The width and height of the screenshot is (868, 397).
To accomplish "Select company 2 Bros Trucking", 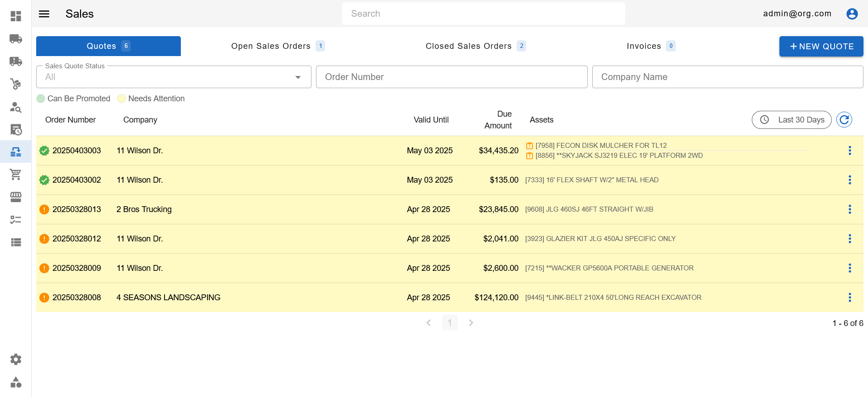I will click(x=144, y=209).
